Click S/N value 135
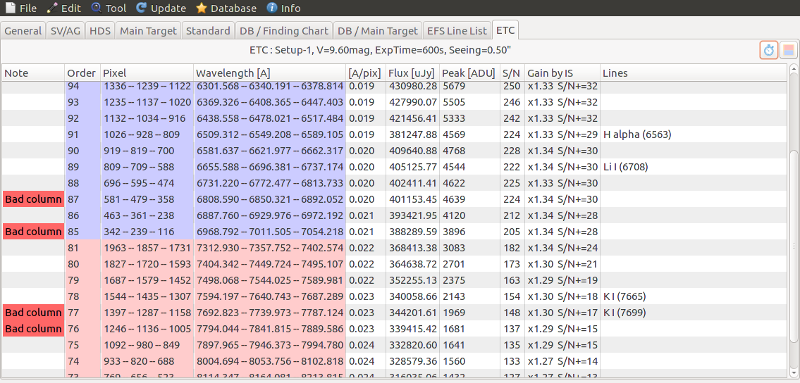The image size is (800, 383). coord(511,345)
